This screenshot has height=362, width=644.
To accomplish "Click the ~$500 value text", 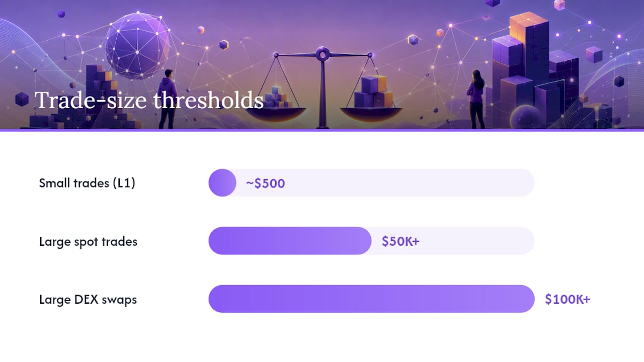I will tap(265, 184).
